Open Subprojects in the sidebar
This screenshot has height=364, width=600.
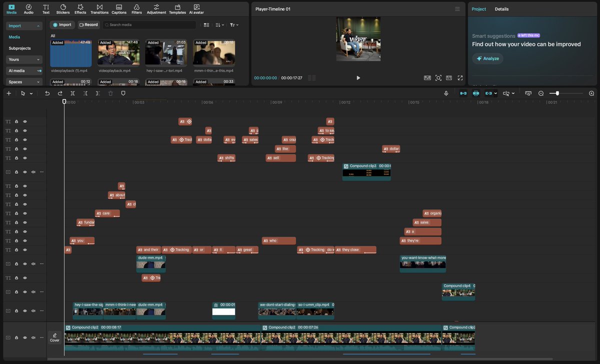(19, 48)
